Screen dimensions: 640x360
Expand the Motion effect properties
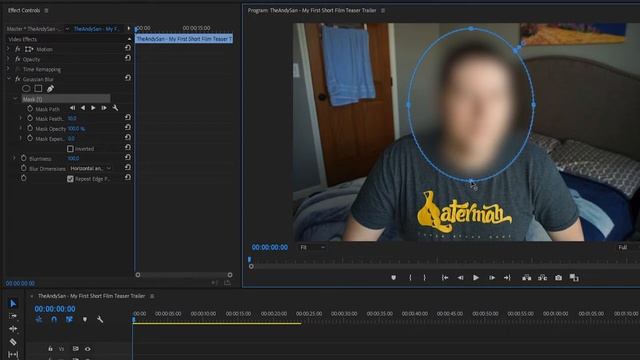pos(8,49)
